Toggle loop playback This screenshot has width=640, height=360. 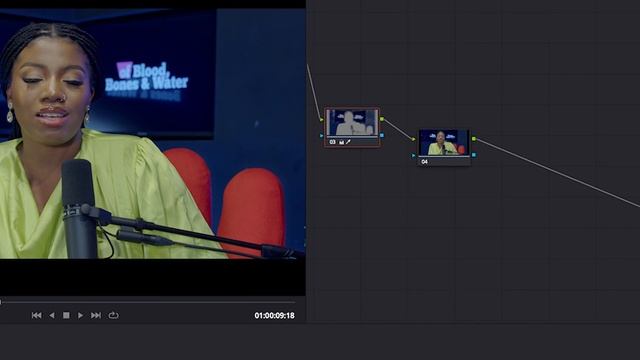[113, 315]
